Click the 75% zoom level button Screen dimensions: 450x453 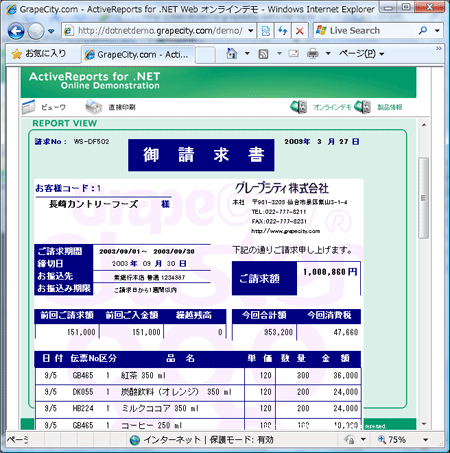tap(392, 440)
